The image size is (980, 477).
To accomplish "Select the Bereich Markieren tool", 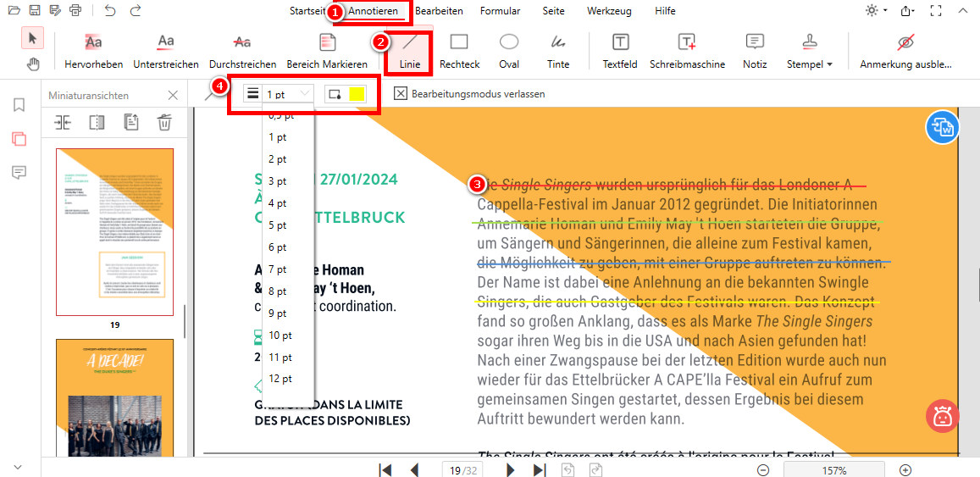I will pyautogui.click(x=327, y=52).
